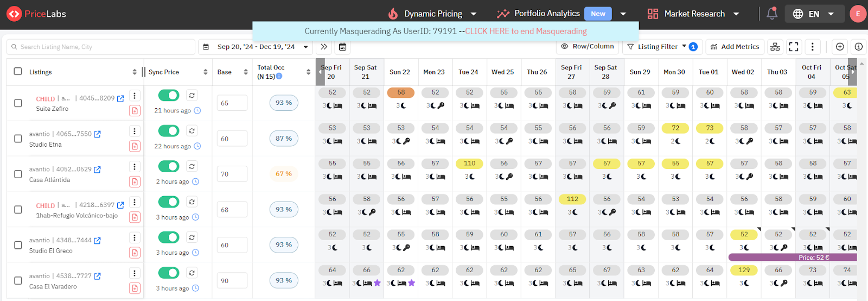Open external link for Studio Etna
Viewport: 868px width, 301px height.
tap(97, 134)
